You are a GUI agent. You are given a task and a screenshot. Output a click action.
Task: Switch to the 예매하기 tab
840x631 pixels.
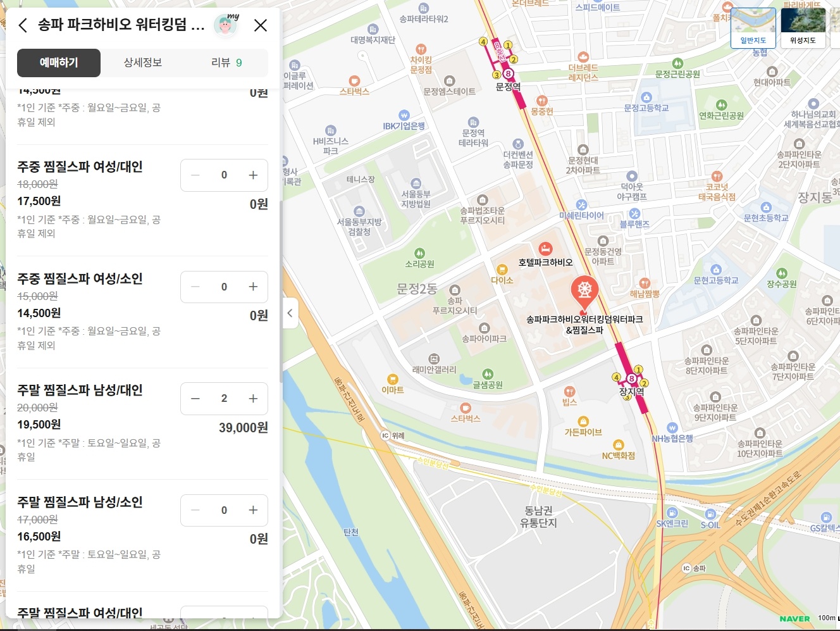point(59,63)
